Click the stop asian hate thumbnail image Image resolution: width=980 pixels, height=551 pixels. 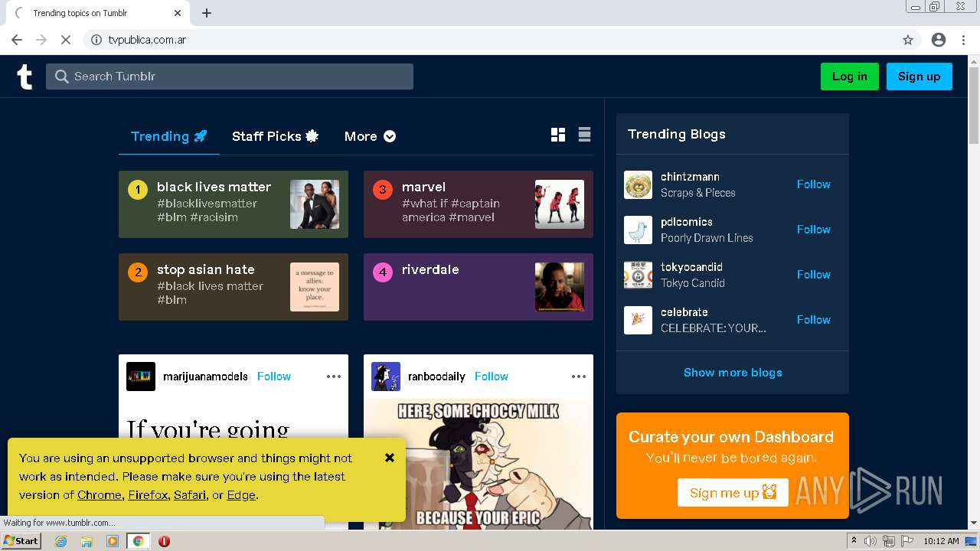click(x=315, y=287)
